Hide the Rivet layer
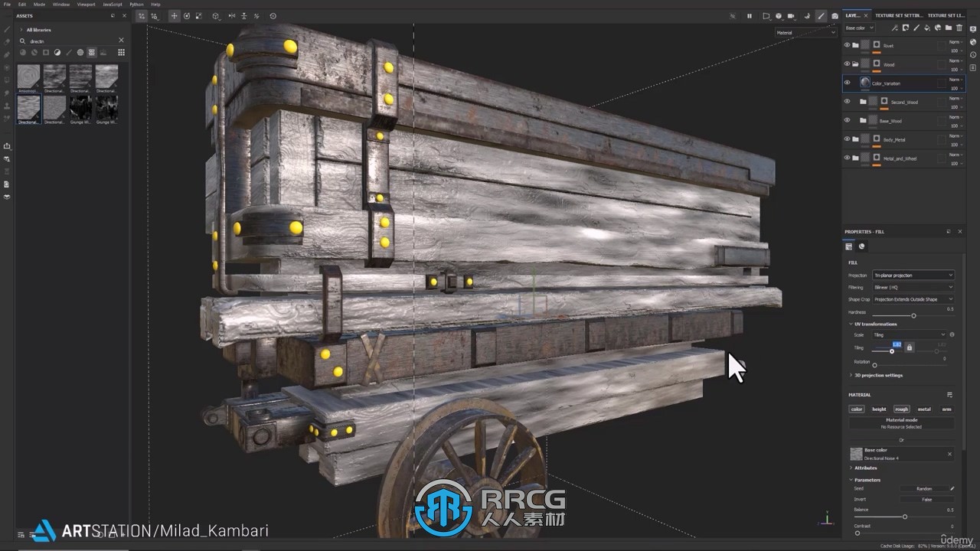Screen dimensions: 980x551 pyautogui.click(x=847, y=45)
